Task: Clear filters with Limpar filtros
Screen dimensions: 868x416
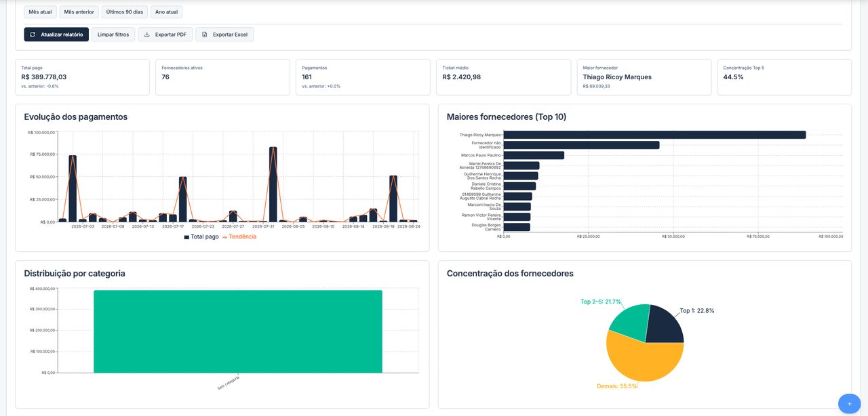Action: 113,35
